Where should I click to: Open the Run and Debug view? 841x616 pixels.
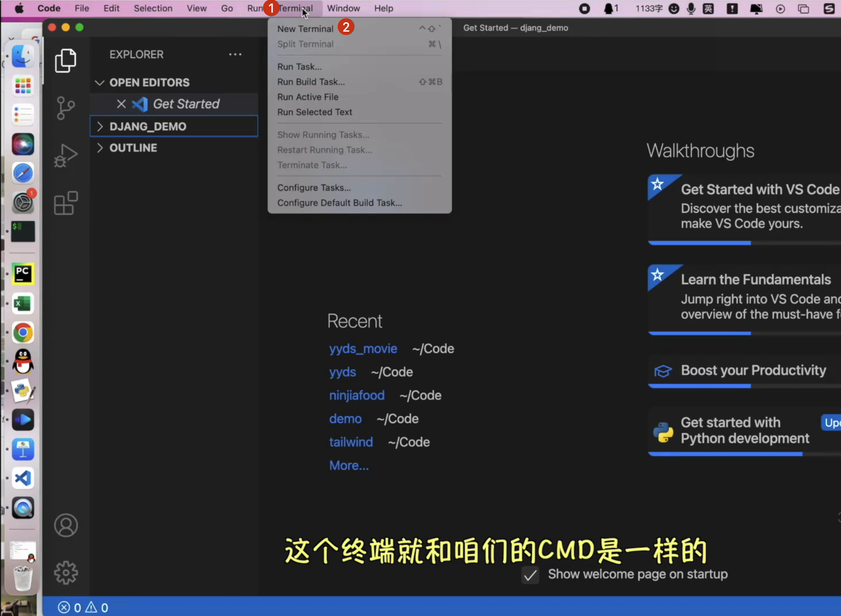click(x=66, y=155)
